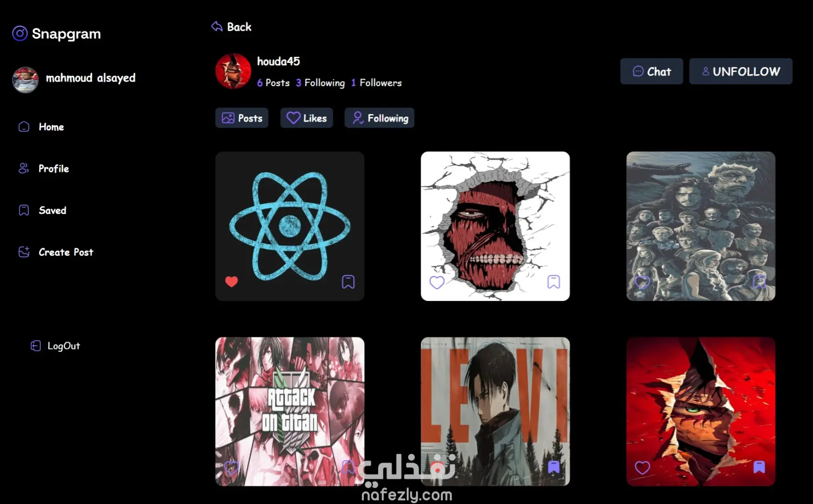Click the "3 Following" count
This screenshot has width=813, height=504.
(321, 83)
